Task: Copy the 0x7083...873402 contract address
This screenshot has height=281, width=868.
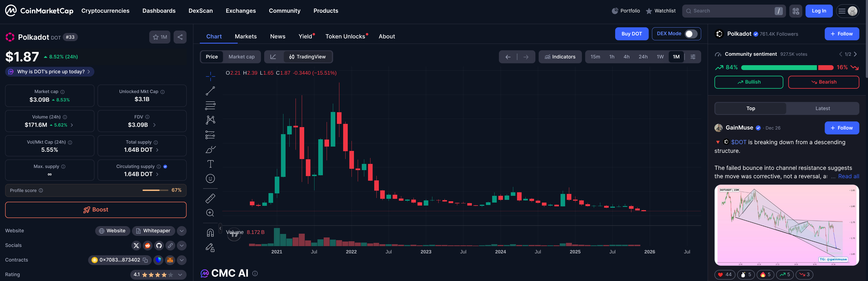Action: [145, 260]
